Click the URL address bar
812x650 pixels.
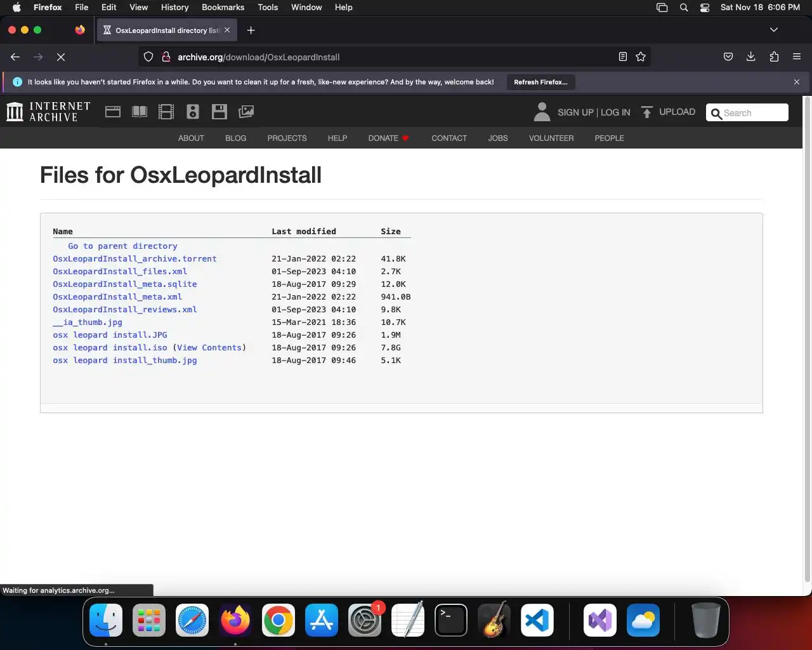point(395,57)
